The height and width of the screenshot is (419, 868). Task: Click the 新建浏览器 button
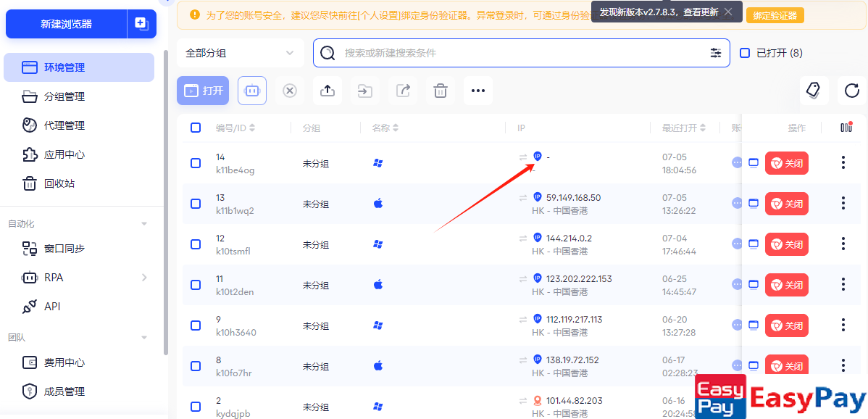coord(67,24)
